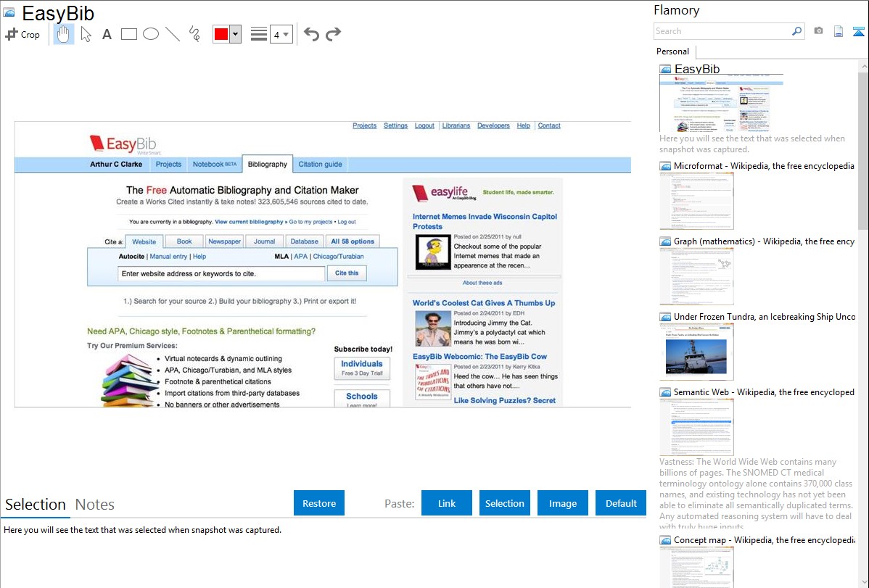Open the Under Frozen Tundra snapshot thumbnail
The width and height of the screenshot is (869, 588).
tap(696, 352)
